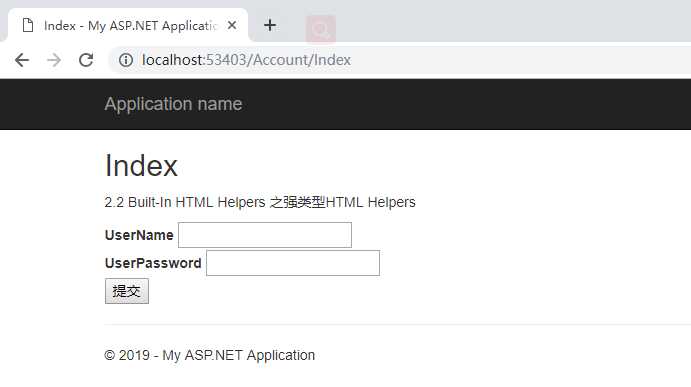691x387 pixels.
Task: Click the browser forward arrow
Action: pyautogui.click(x=54, y=60)
